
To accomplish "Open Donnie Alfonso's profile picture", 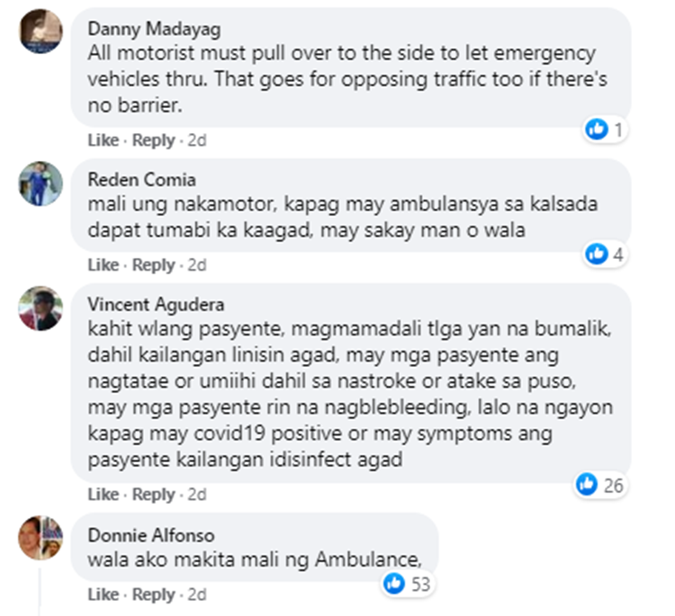I will pyautogui.click(x=40, y=538).
